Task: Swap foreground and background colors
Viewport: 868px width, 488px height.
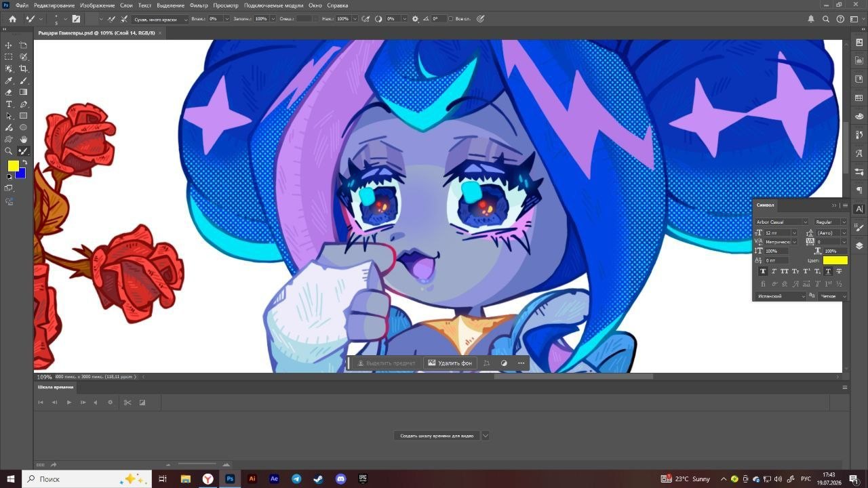Action: pos(24,163)
